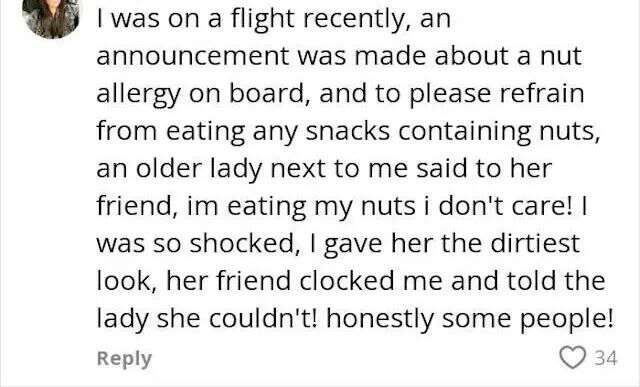Click the word 'flight' in the first line
Viewport: 640px width, 387px height.
click(x=263, y=20)
